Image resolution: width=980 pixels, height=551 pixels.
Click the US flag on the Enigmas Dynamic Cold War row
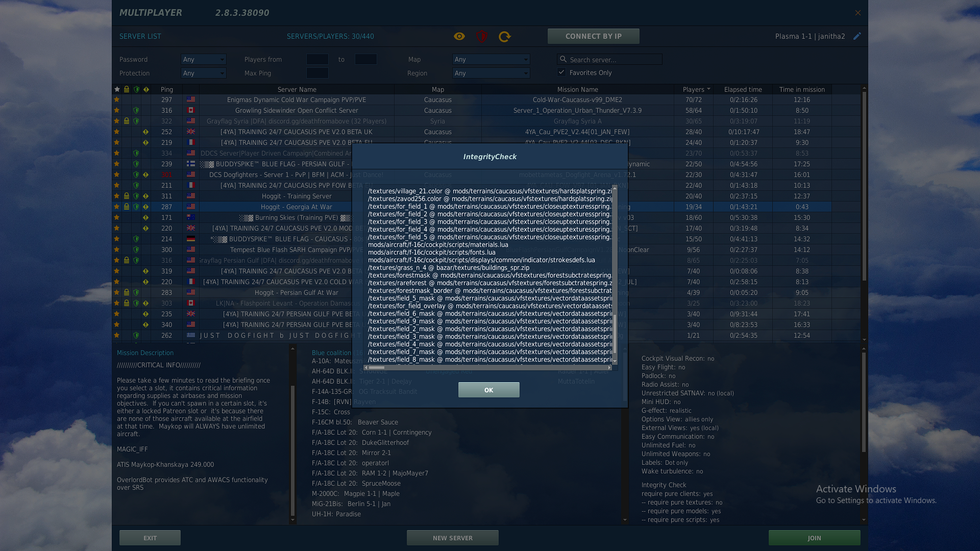pos(191,99)
